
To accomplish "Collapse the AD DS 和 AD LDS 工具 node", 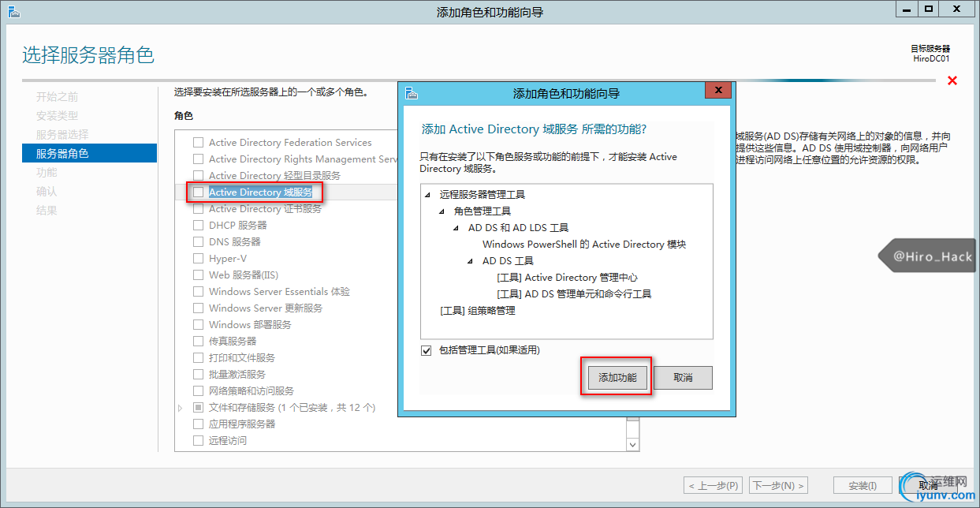I will [x=456, y=228].
